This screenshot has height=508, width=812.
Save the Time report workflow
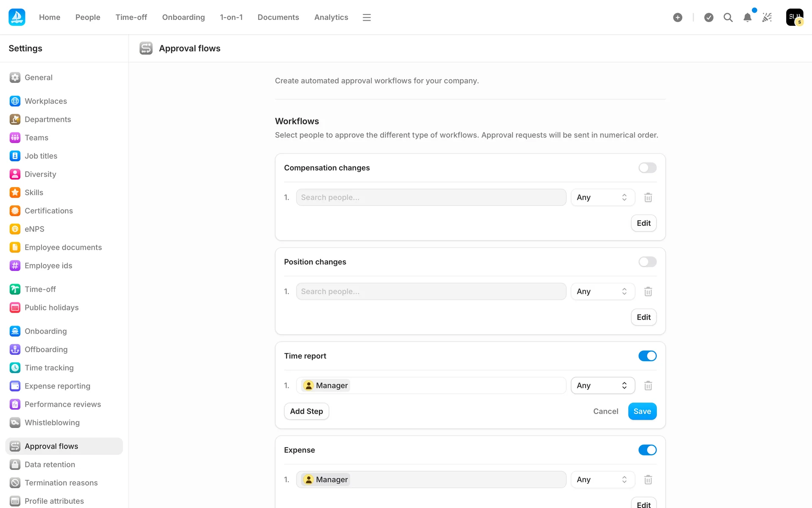(642, 411)
